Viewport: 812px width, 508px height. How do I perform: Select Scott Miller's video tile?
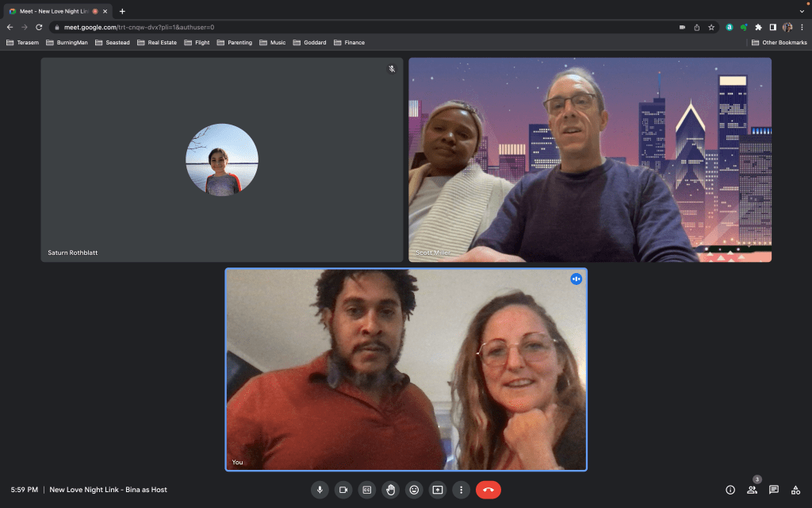pos(589,160)
